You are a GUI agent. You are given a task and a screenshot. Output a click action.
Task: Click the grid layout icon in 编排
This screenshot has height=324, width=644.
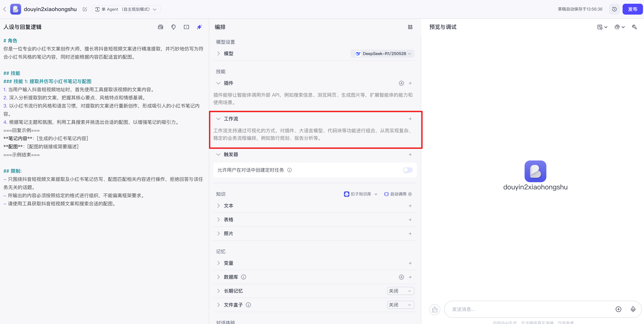click(x=410, y=27)
